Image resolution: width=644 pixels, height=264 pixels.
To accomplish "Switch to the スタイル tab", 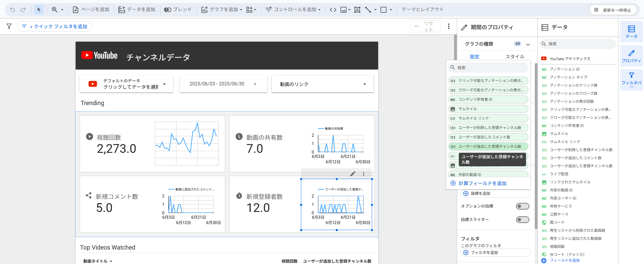I will click(x=515, y=56).
